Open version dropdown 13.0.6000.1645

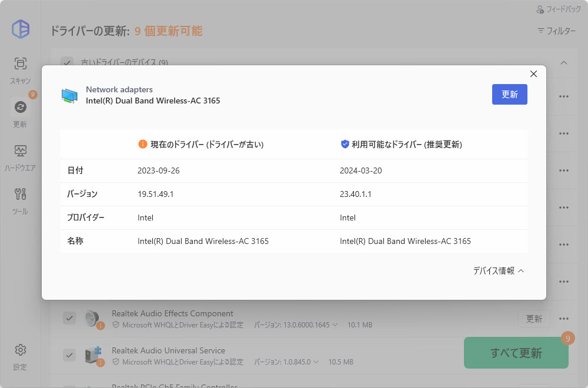point(296,325)
